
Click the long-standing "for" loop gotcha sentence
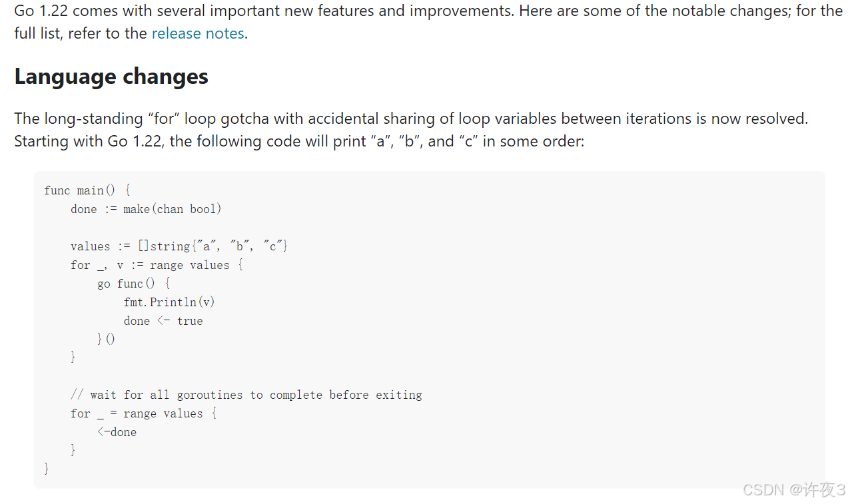[x=410, y=119]
